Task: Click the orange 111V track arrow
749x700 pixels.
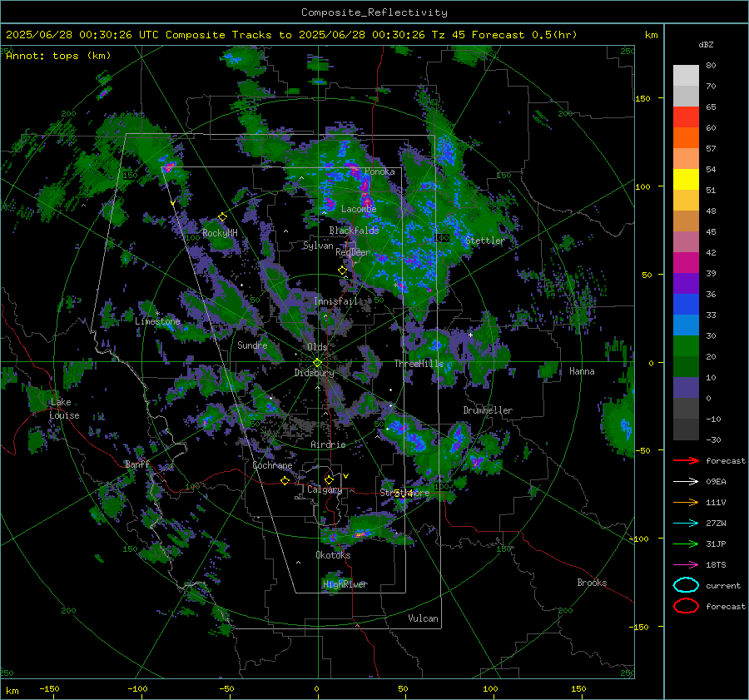Action: [686, 502]
